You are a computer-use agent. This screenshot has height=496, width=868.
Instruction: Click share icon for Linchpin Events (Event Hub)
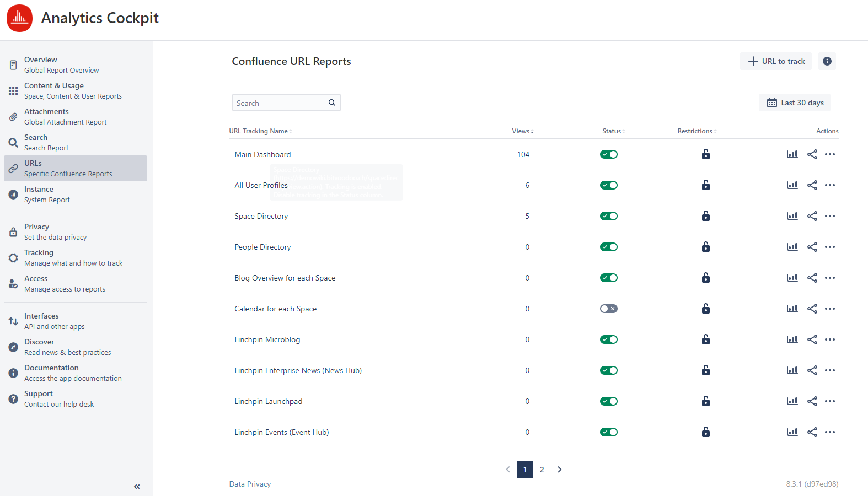point(812,432)
